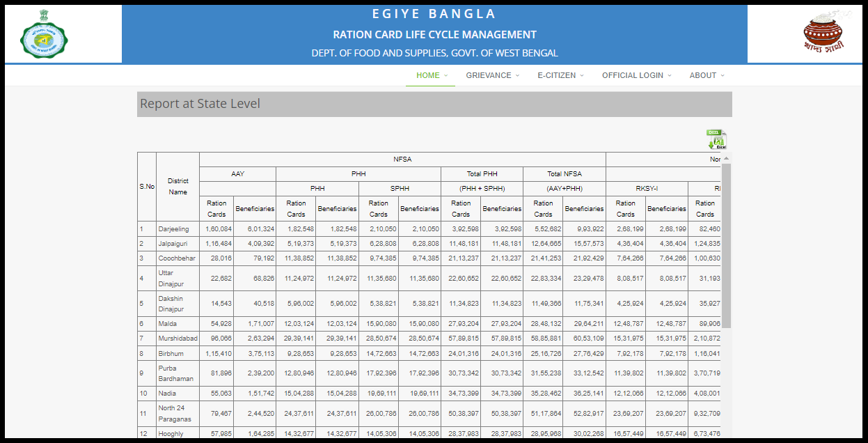868x443 pixels.
Task: Expand the dropdown arrow beside OFFICIAL LOGIN
Action: coord(670,75)
